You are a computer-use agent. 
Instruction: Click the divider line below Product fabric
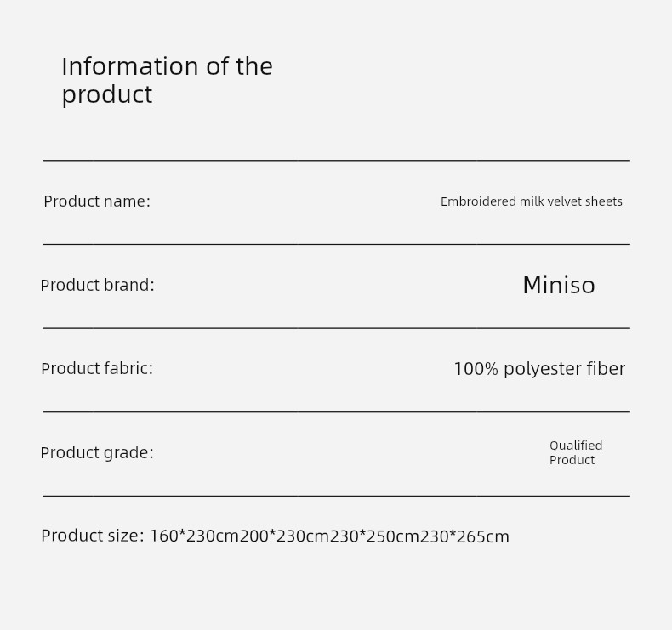[336, 411]
